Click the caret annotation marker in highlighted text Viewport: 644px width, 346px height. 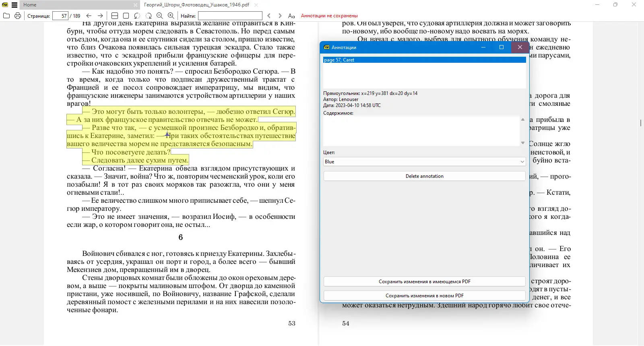[167, 135]
